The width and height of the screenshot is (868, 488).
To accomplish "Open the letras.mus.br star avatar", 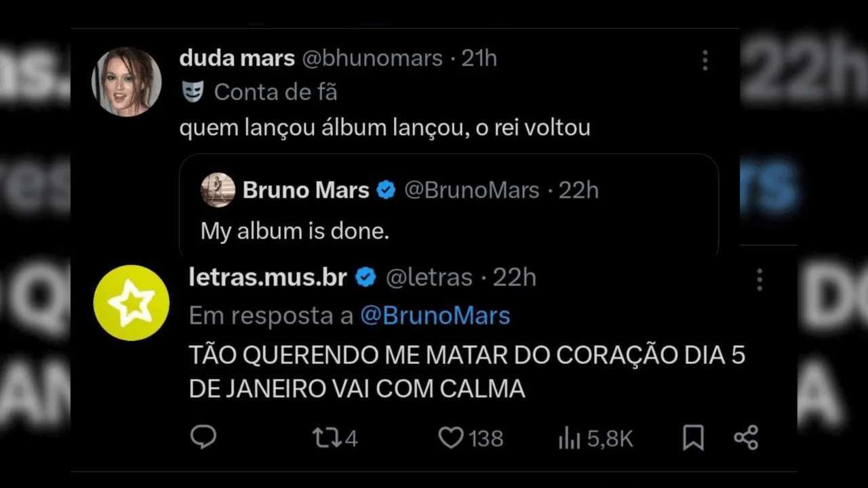I will coord(131,303).
